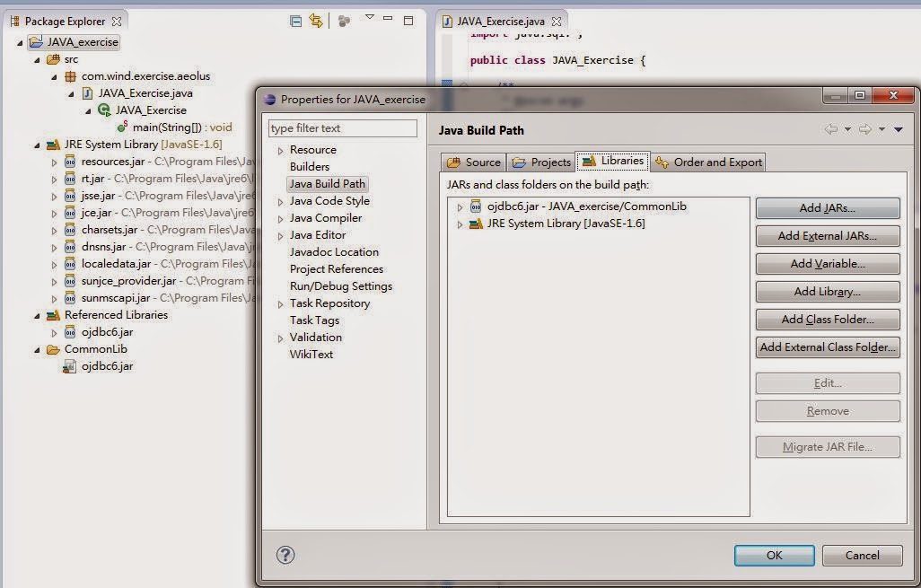Screen dimensions: 921x588
Task: Toggle Link with Editor in Package Explorer
Action: pos(314,20)
